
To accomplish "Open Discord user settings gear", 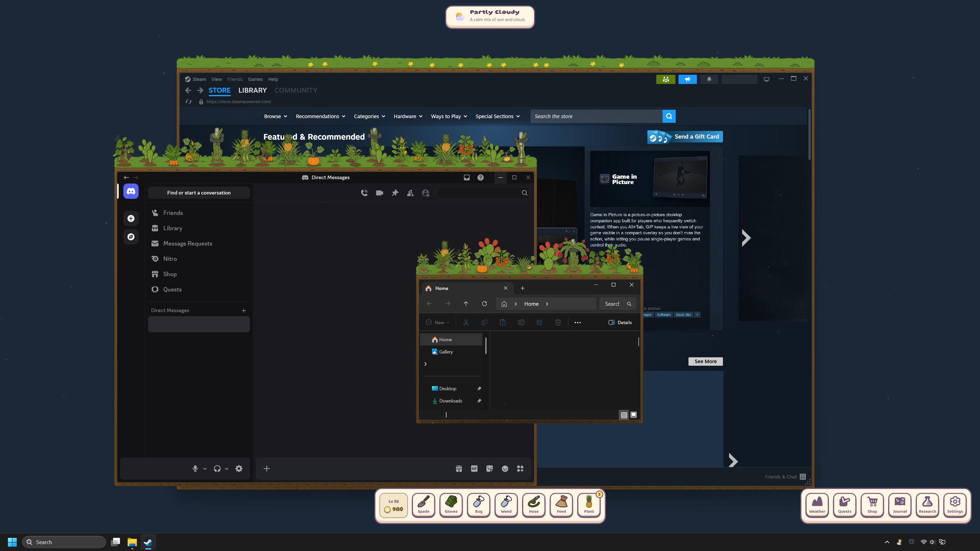I will [239, 469].
